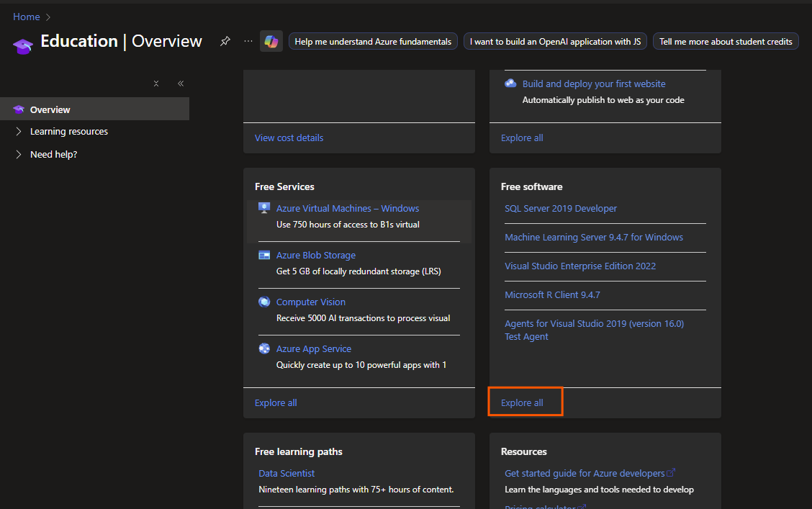Select Overview in the sidebar
Screen dimensions: 812x509
click(95, 109)
